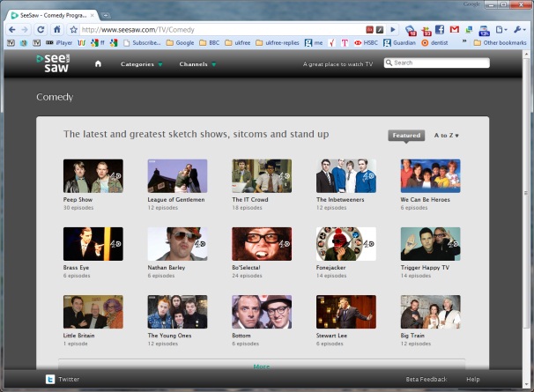Open the browser home page icon

click(x=57, y=30)
